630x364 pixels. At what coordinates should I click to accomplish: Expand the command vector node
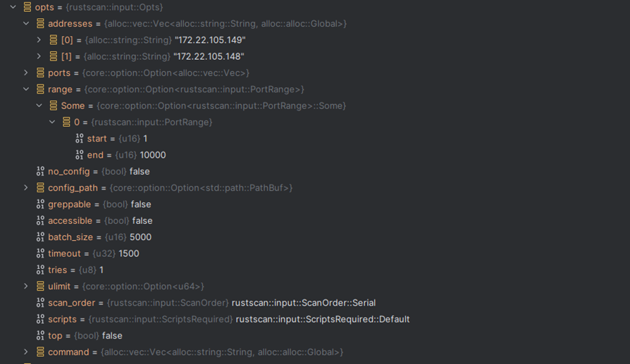coord(26,352)
